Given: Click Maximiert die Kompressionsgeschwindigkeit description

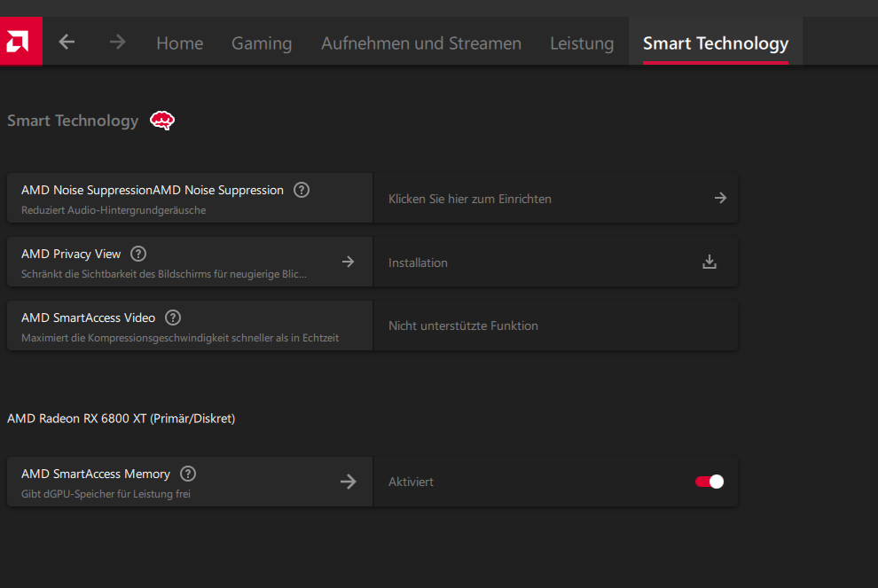Looking at the screenshot, I should (x=180, y=338).
